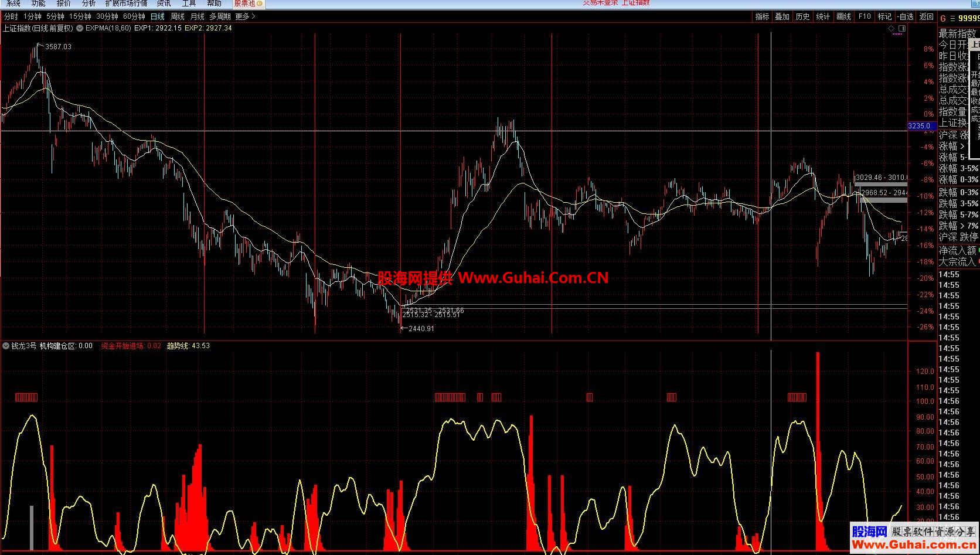Open the 扩展市场行情 menu
Viewport: 980px width, 555px height.
click(x=126, y=4)
